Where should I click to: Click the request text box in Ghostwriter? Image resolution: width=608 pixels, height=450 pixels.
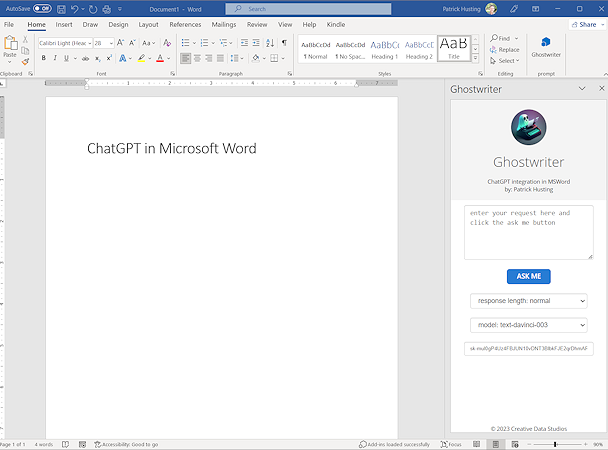click(x=528, y=233)
